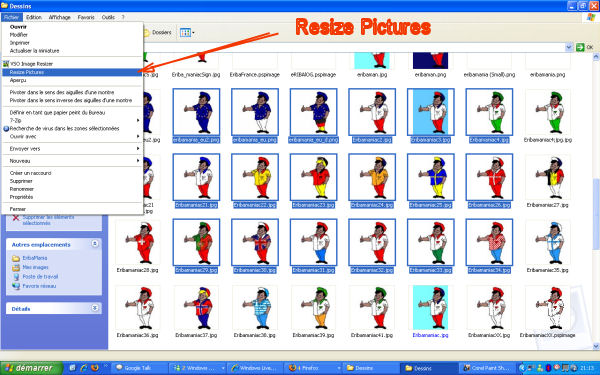The height and width of the screenshot is (375, 600).
Task: Choose Supprimer in the Fichier menu
Action: [x=72, y=181]
